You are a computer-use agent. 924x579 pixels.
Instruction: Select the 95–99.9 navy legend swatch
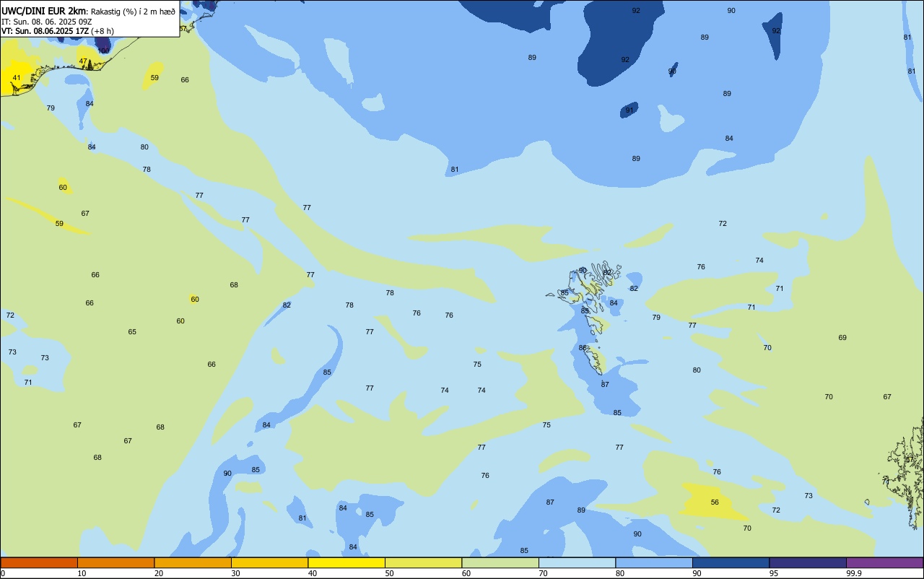tap(808, 562)
